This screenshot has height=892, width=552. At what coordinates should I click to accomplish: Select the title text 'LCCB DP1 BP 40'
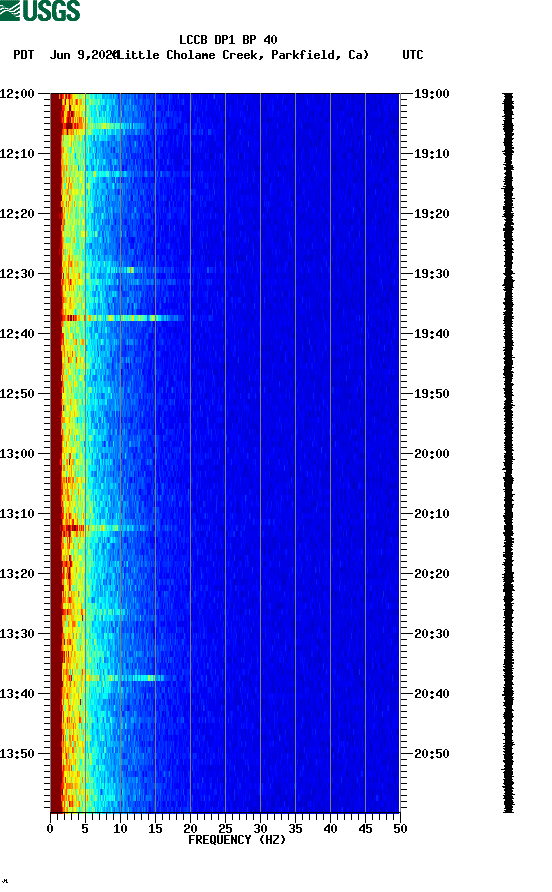(228, 40)
